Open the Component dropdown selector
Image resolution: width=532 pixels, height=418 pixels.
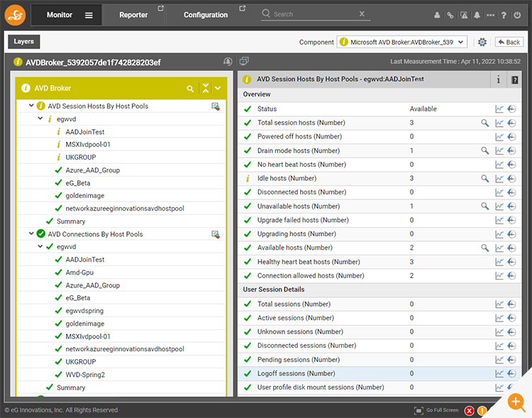(401, 42)
